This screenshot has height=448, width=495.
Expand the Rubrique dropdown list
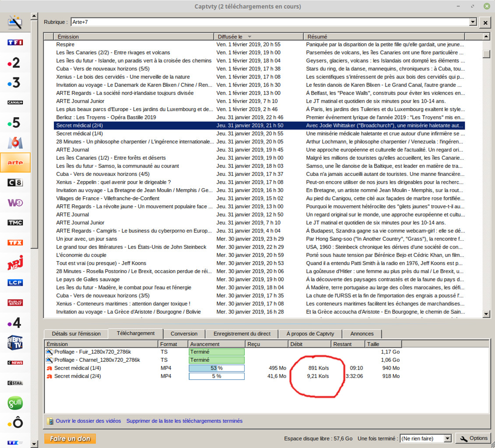[x=472, y=22]
